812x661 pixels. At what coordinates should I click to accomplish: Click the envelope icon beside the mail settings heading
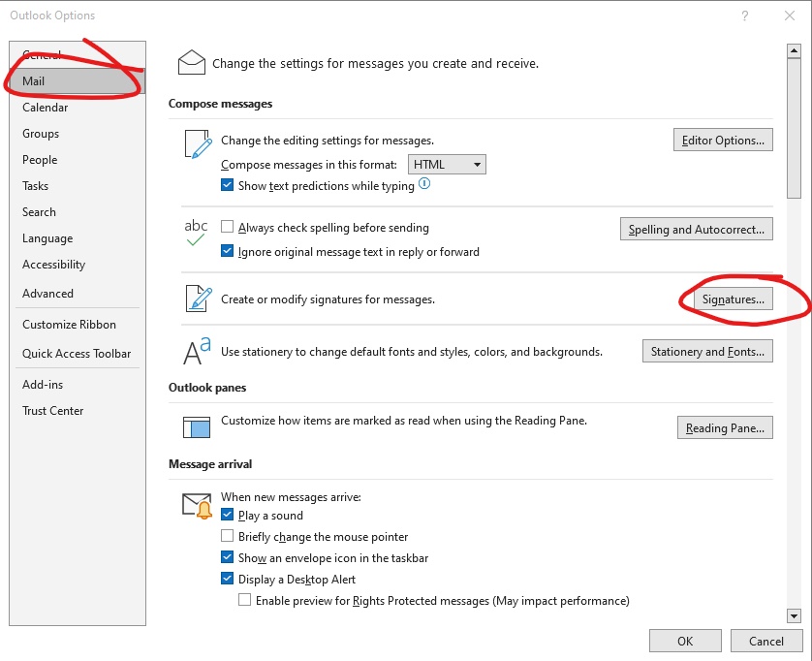pyautogui.click(x=191, y=63)
